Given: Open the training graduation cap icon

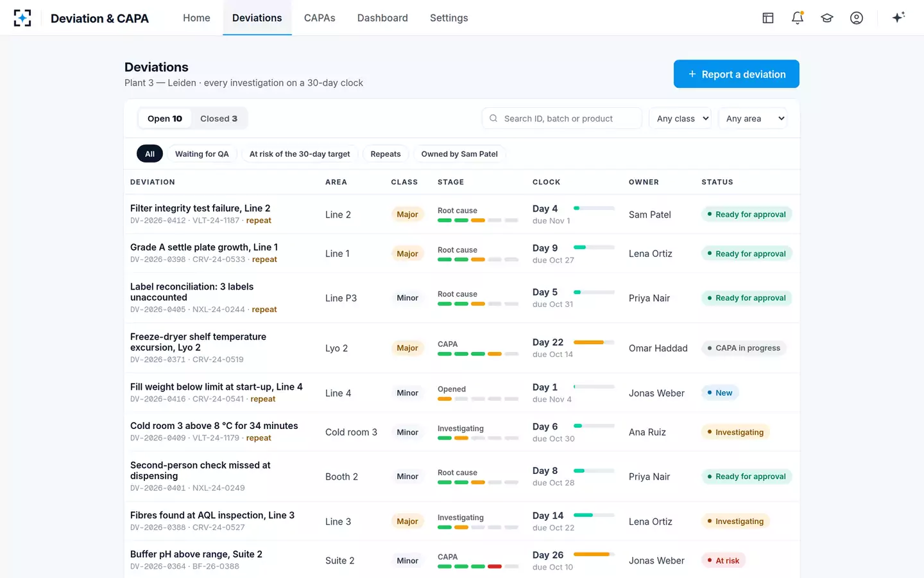Looking at the screenshot, I should point(827,18).
